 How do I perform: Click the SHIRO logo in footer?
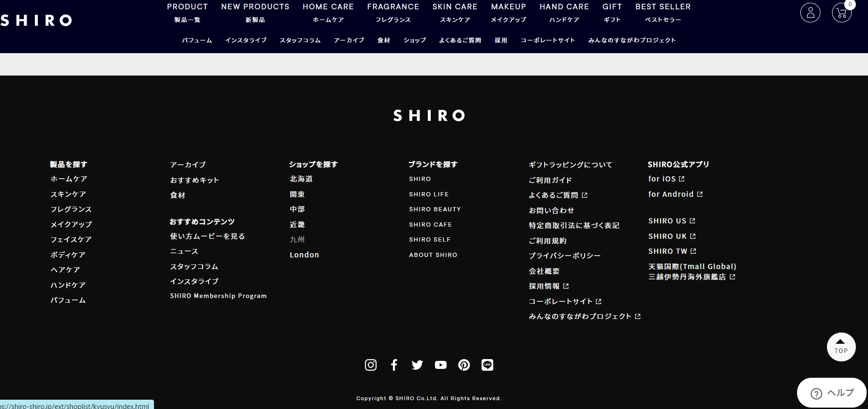tap(429, 115)
